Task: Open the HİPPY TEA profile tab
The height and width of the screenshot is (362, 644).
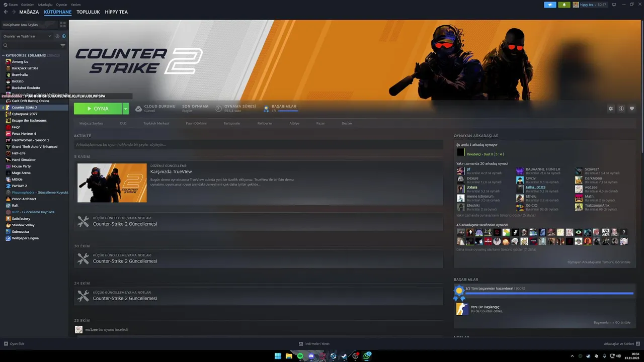Action: coord(116,12)
